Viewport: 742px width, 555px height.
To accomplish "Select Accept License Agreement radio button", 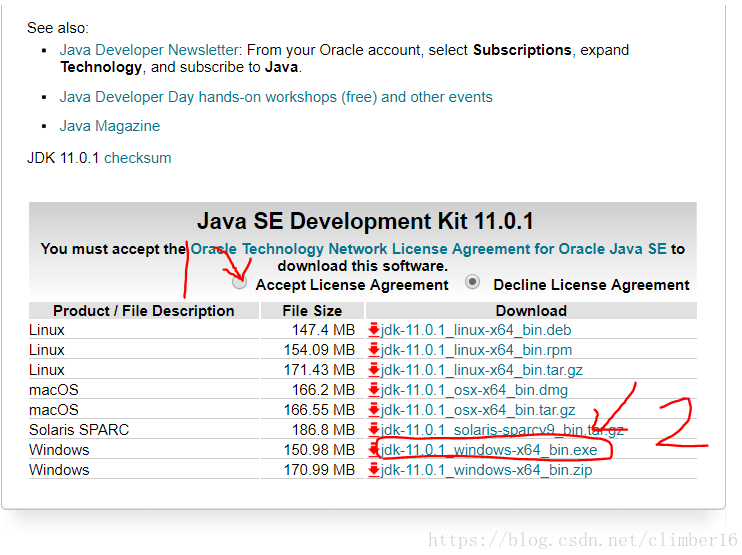I will tap(239, 282).
